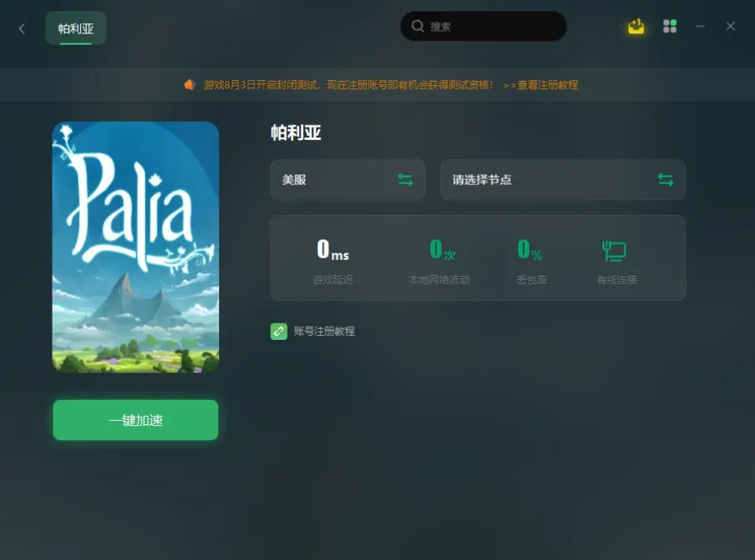This screenshot has height=560, width=755.
Task: Click the swap arrows in 请选择节点
Action: (666, 180)
